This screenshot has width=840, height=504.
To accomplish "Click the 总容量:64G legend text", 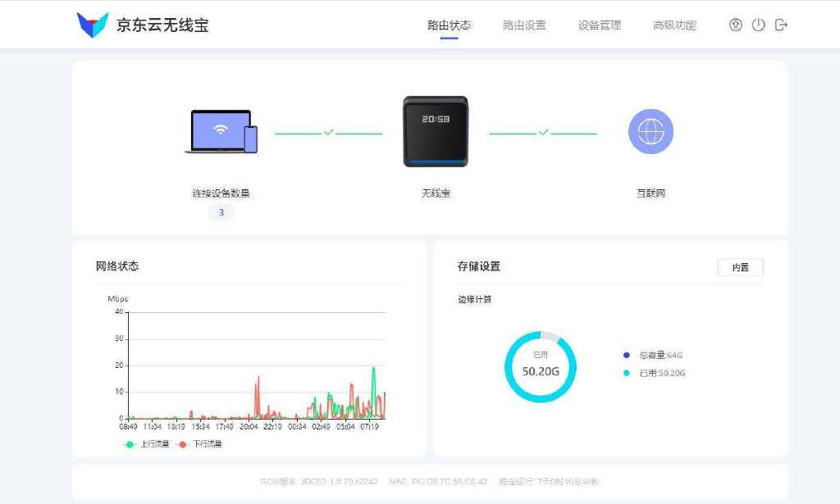I will 661,356.
